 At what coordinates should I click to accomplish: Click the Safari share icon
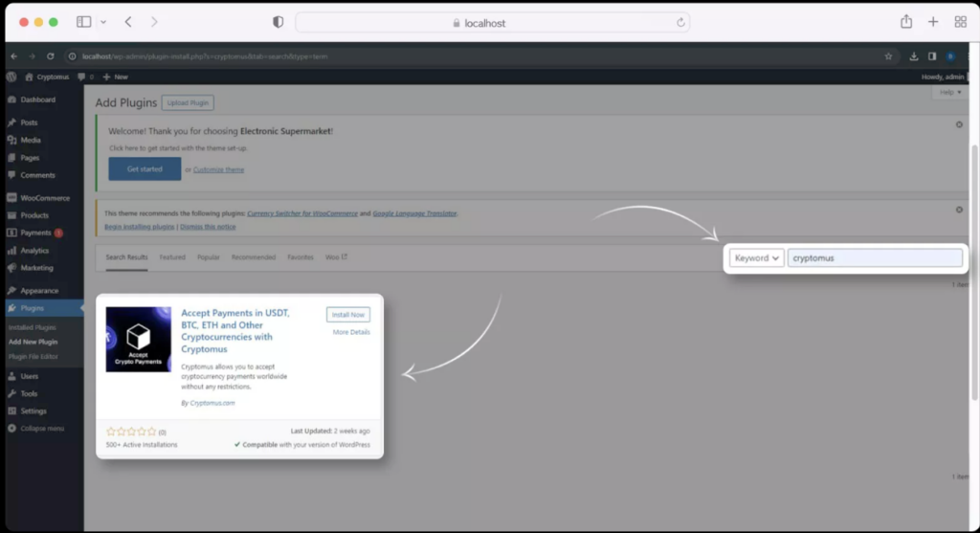905,22
